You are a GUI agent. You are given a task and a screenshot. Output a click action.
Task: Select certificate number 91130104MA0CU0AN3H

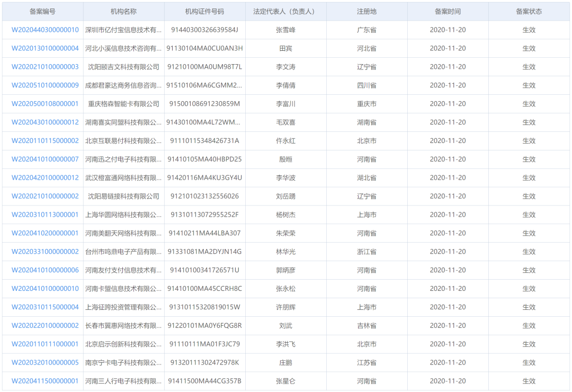204,48
